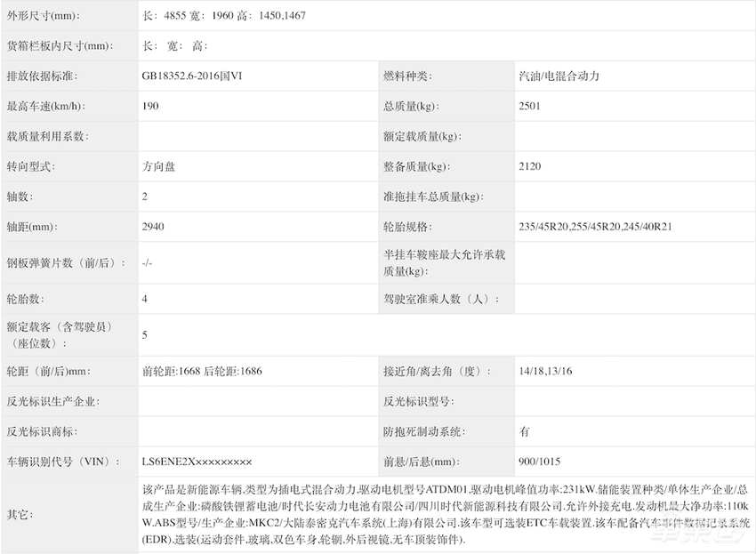The image size is (756, 554).
Task: Click the dimensions value 长: 4855 宽: 1960
Action: pyautogui.click(x=222, y=15)
